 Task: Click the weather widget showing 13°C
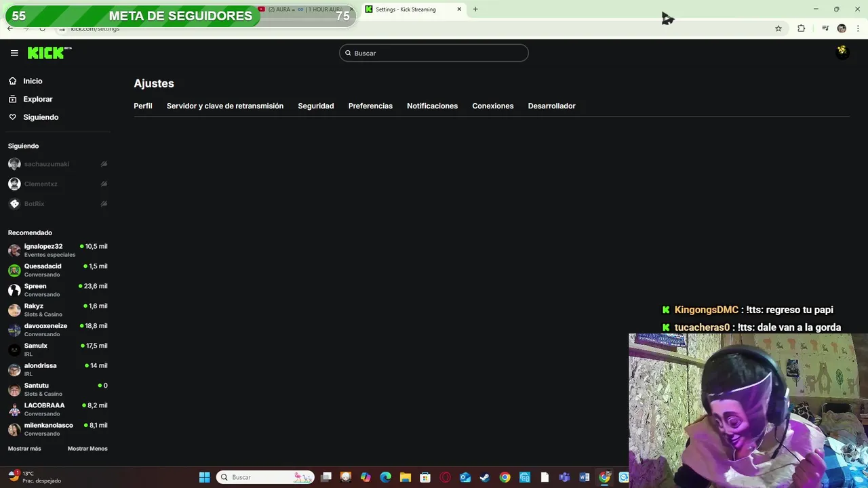(34, 477)
